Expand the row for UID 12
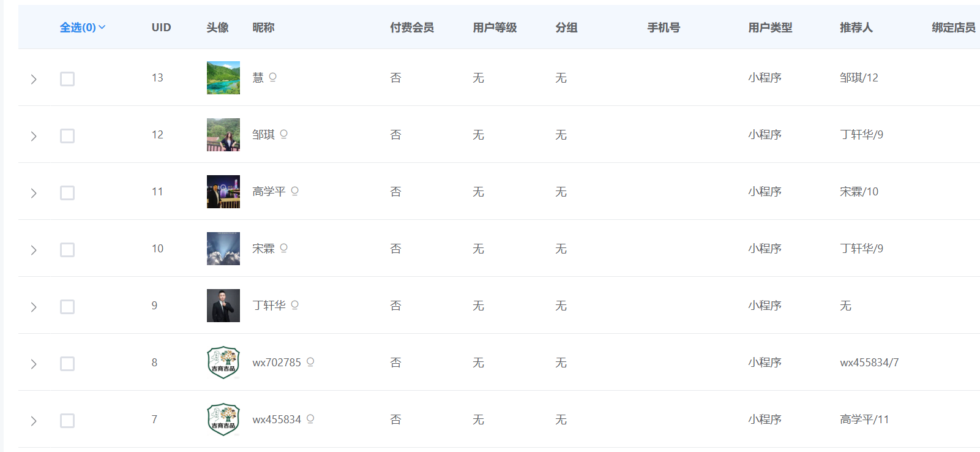This screenshot has width=980, height=452. click(x=34, y=136)
